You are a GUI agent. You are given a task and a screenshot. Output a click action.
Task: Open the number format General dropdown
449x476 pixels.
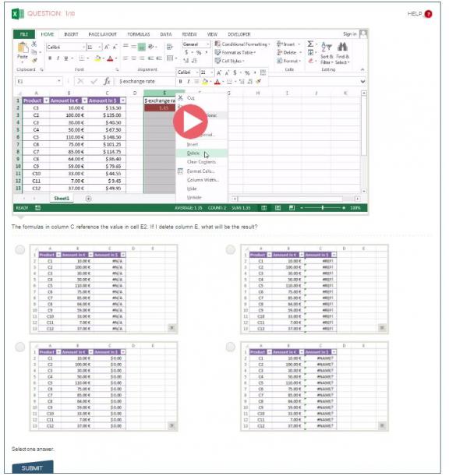coord(208,44)
